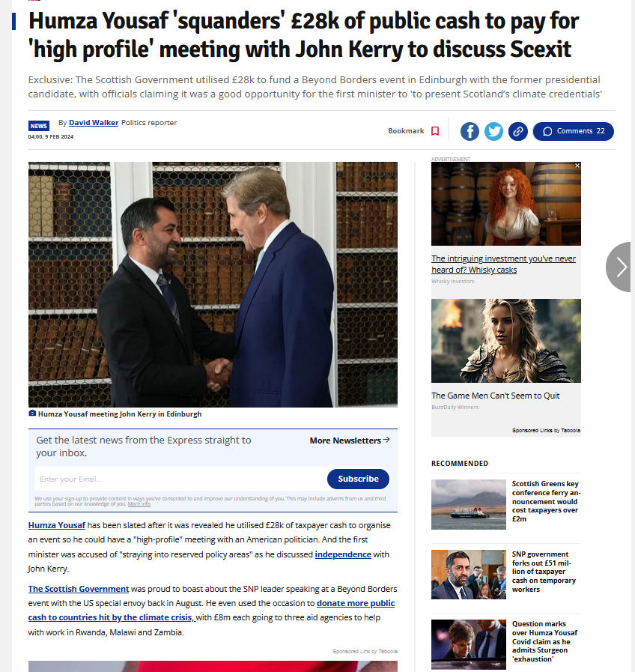Image resolution: width=635 pixels, height=672 pixels.
Task: View Humza Yousaf and John Kerry photo
Action: 213,285
